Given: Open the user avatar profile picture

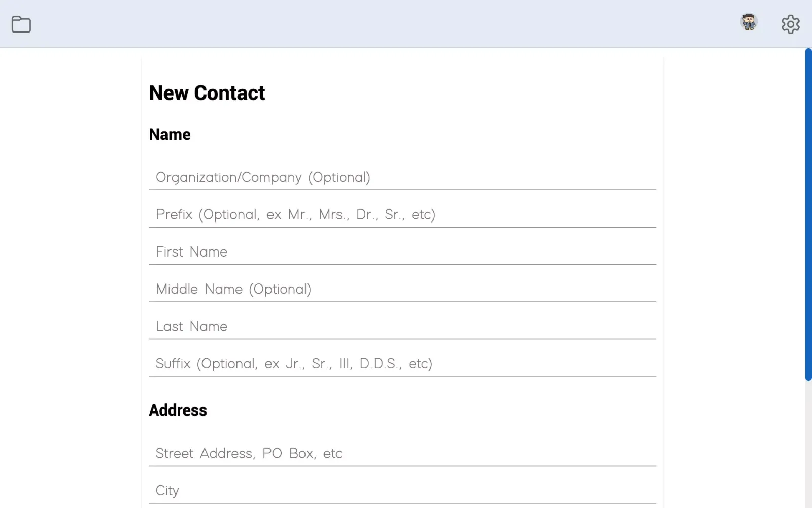Looking at the screenshot, I should (x=749, y=23).
